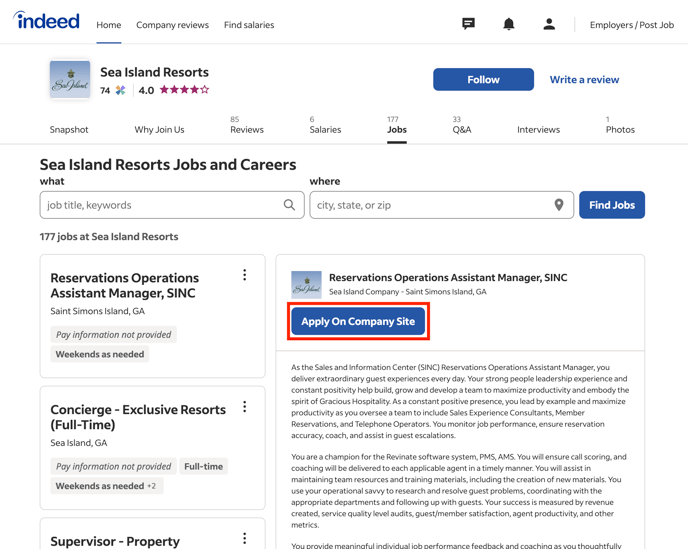Click 'Saint Simons Island, GA' on first card
The height and width of the screenshot is (549, 688).
click(97, 311)
